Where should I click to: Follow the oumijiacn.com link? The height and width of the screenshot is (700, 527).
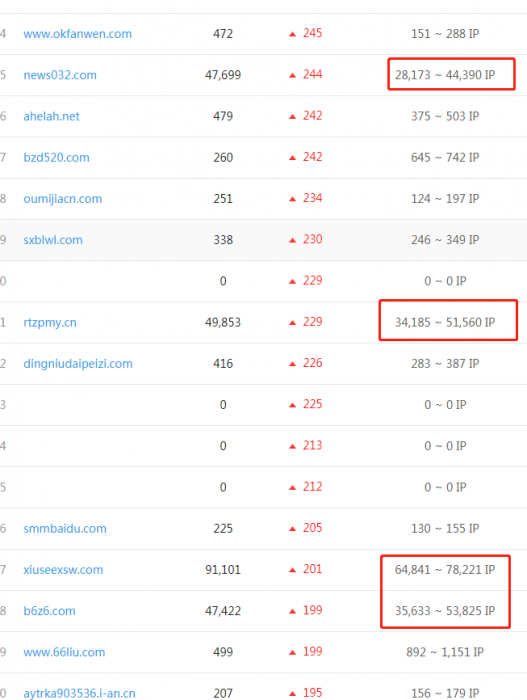pos(63,199)
